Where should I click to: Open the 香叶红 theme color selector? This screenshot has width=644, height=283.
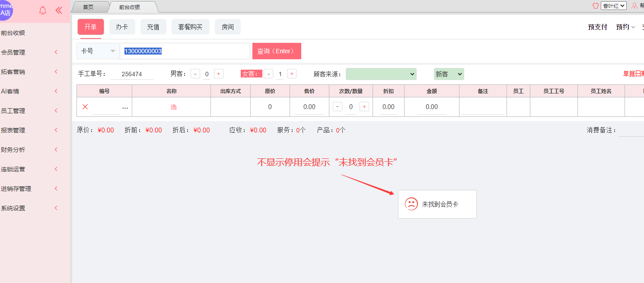[x=613, y=6]
